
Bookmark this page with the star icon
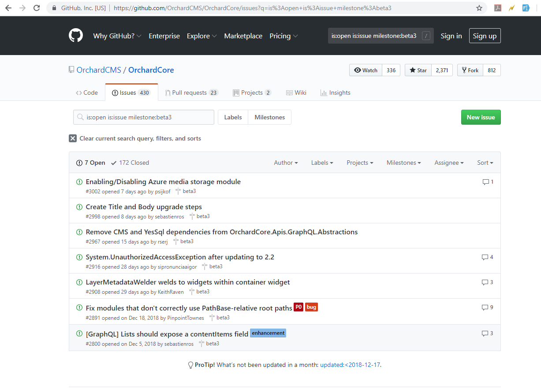479,8
